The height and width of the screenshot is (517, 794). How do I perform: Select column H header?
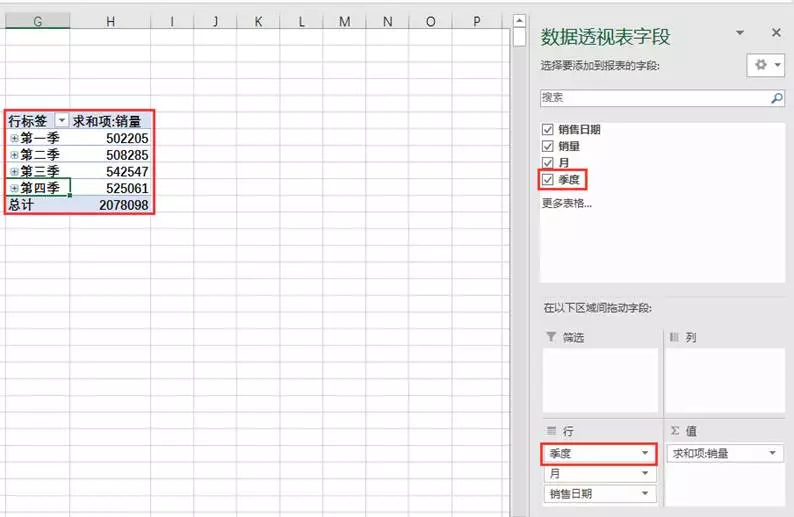pyautogui.click(x=110, y=21)
